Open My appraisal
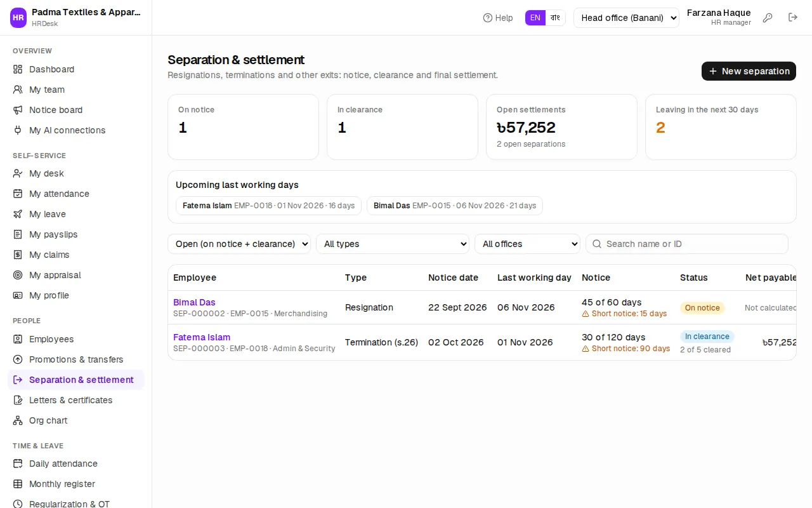 76,275
